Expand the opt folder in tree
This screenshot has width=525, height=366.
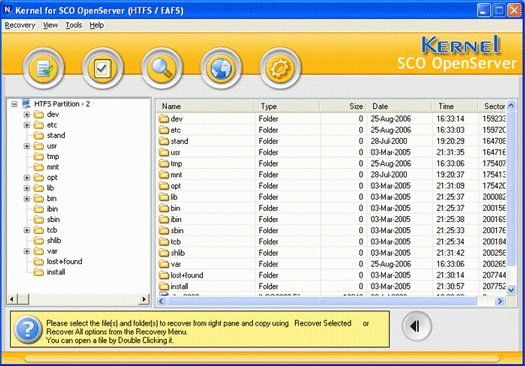27,177
